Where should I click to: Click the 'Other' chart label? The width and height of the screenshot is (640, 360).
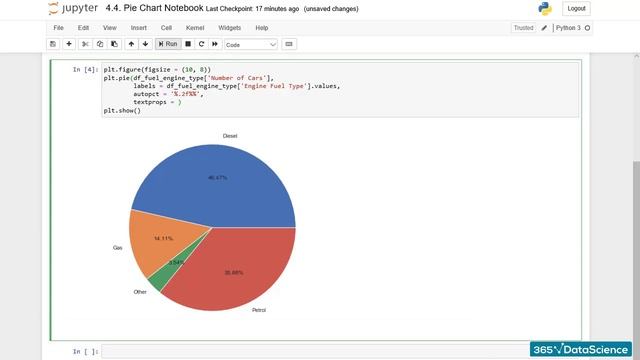(x=140, y=292)
